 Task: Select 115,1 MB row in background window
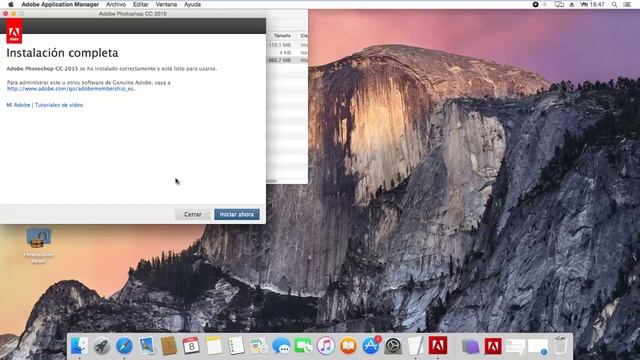[287, 45]
